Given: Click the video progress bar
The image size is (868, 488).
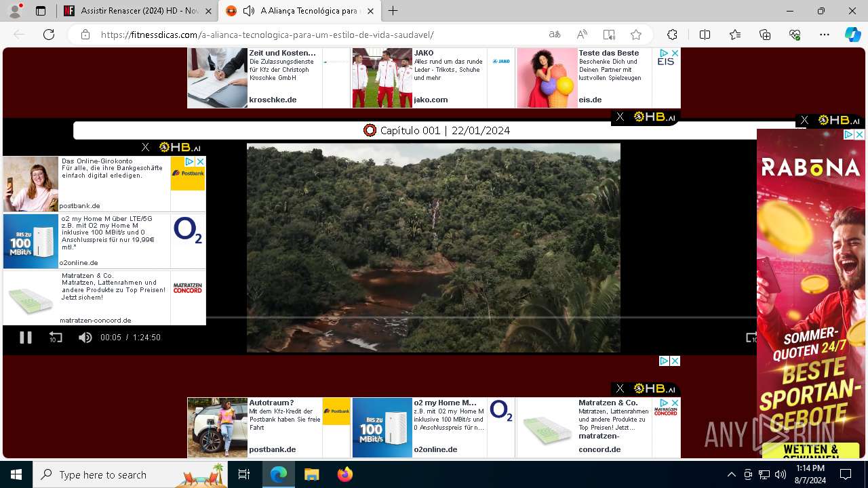Looking at the screenshot, I should point(481,317).
